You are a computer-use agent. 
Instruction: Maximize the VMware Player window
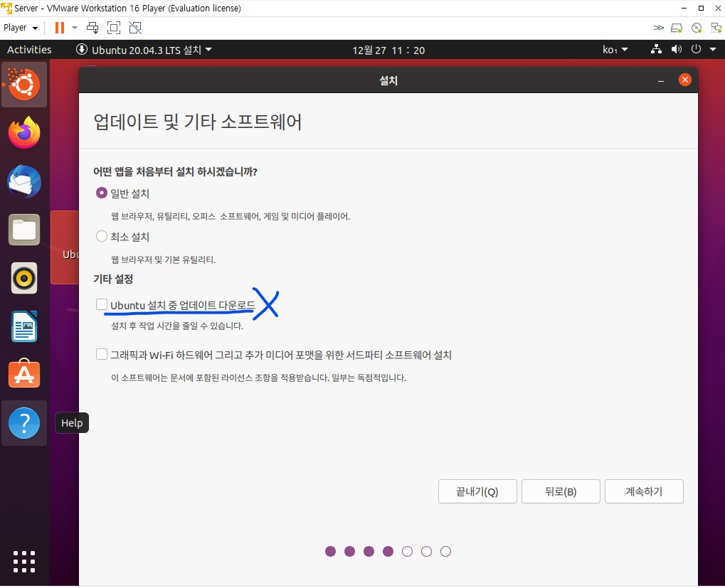(x=701, y=9)
